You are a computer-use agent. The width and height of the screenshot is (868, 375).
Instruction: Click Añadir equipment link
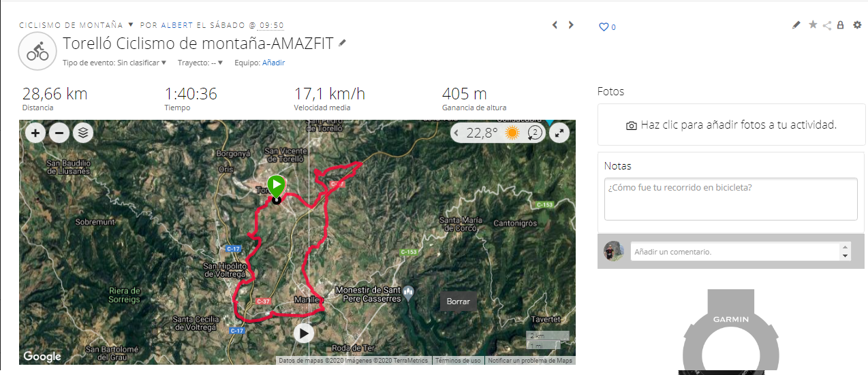click(x=273, y=63)
